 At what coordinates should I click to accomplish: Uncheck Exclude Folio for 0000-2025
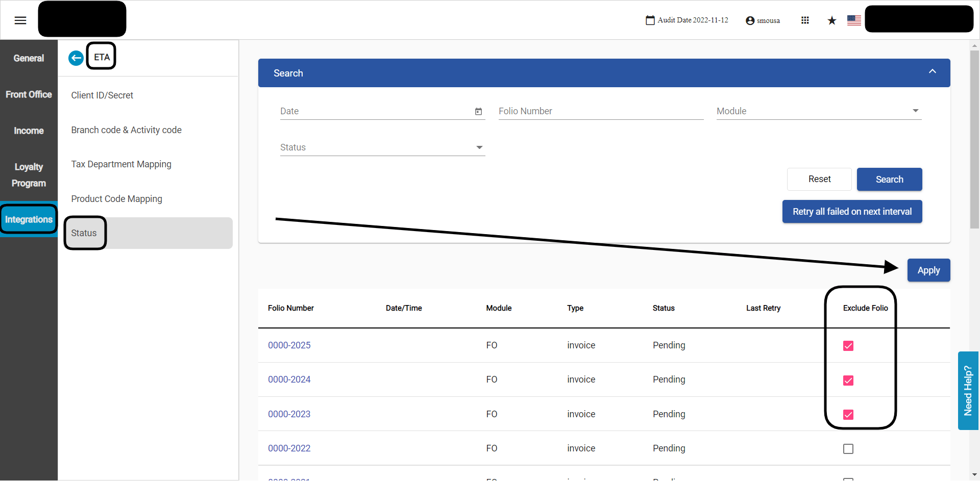click(x=848, y=346)
